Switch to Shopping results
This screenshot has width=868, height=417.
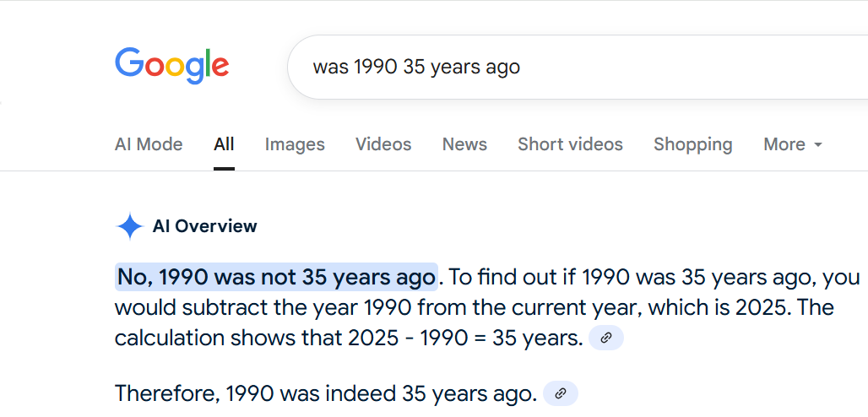[692, 144]
